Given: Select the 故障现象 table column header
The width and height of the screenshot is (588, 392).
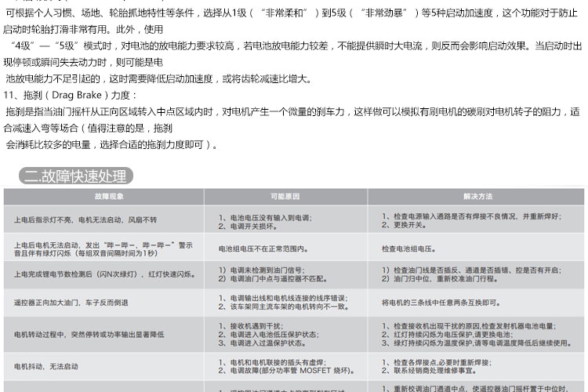Looking at the screenshot, I should pos(108,195).
